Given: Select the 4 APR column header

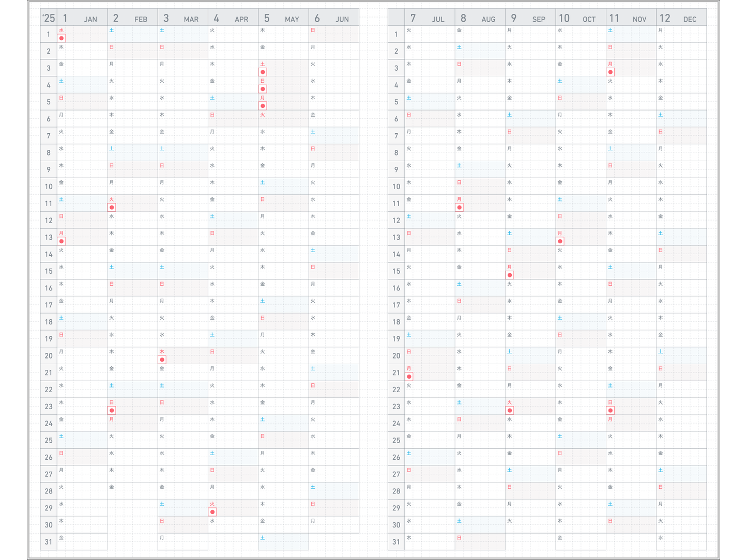Looking at the screenshot, I should click(233, 18).
